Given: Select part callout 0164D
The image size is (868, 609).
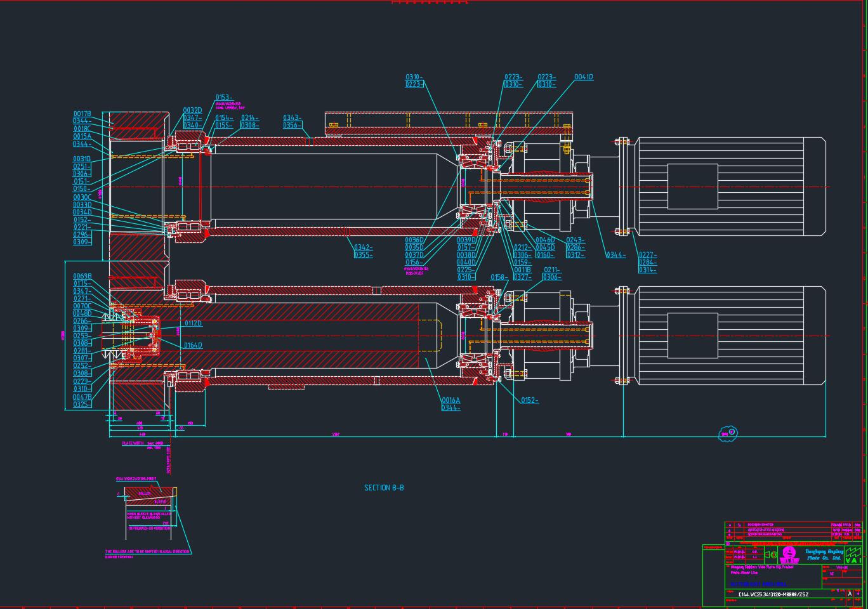Looking at the screenshot, I should [193, 346].
